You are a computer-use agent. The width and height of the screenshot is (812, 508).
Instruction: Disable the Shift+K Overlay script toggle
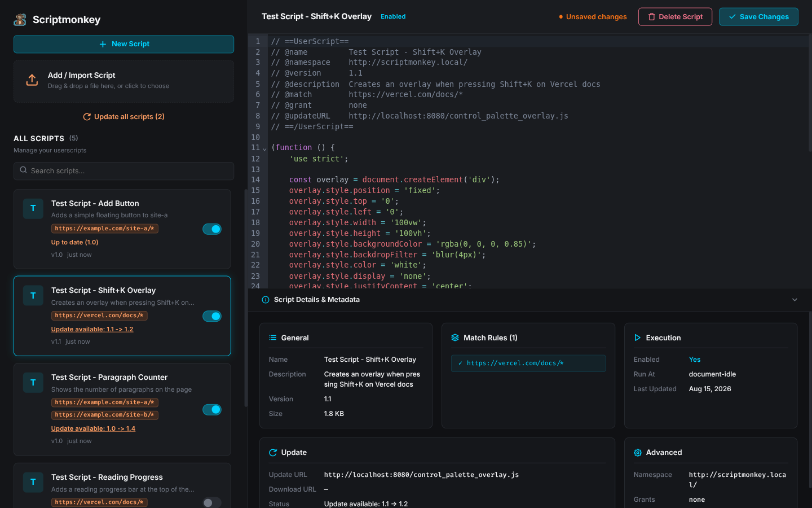click(x=212, y=316)
